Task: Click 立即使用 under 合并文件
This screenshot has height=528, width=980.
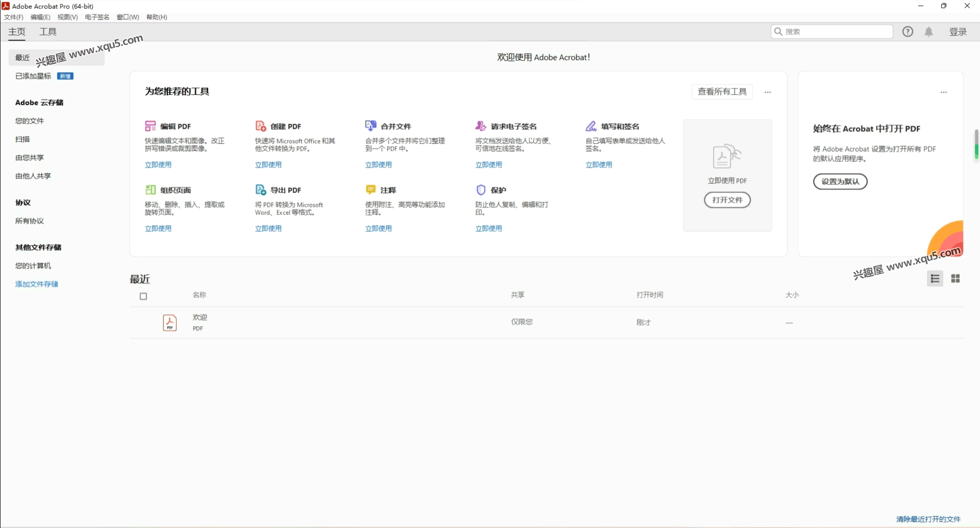Action: (378, 165)
